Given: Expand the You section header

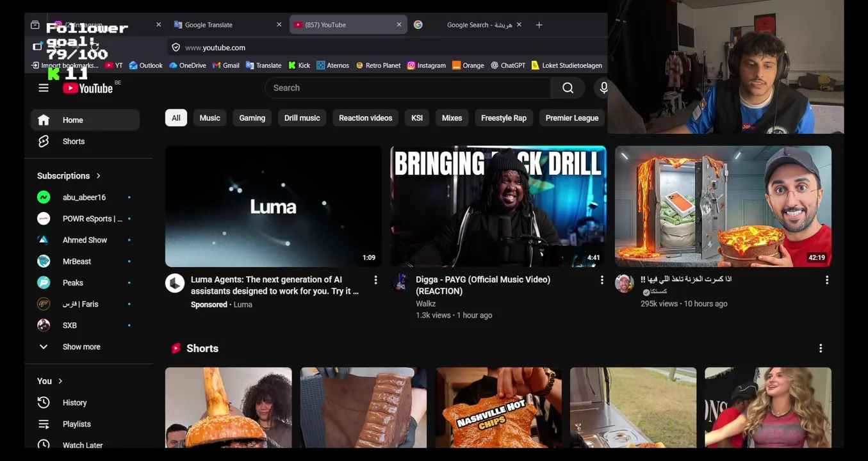Looking at the screenshot, I should coord(50,381).
